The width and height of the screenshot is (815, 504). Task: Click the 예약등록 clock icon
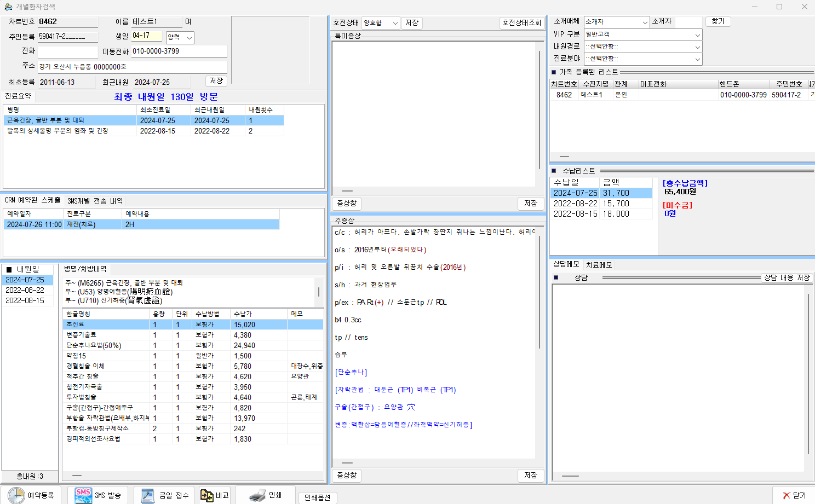(16, 495)
